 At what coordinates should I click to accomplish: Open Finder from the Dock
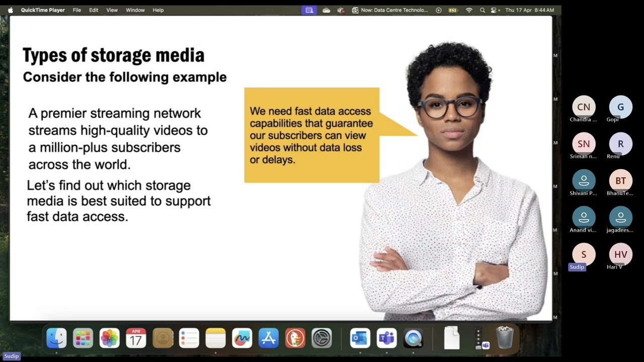pos(56,338)
